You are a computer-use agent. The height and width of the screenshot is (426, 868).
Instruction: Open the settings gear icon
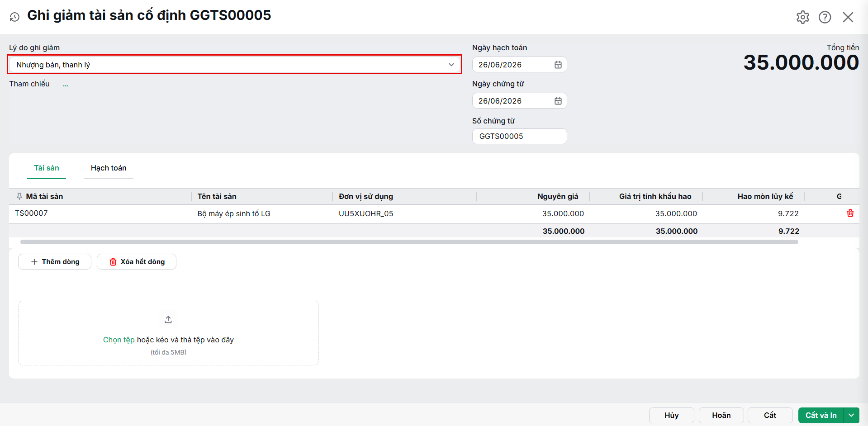(x=803, y=17)
